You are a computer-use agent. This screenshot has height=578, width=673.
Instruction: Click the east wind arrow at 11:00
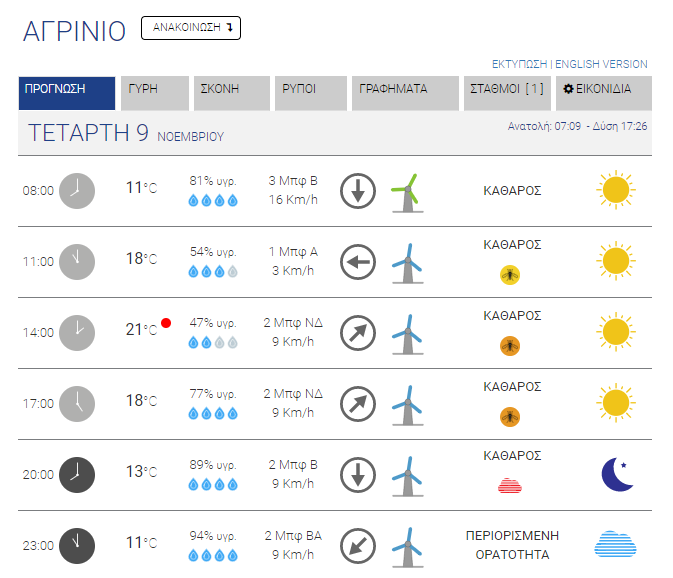357,263
